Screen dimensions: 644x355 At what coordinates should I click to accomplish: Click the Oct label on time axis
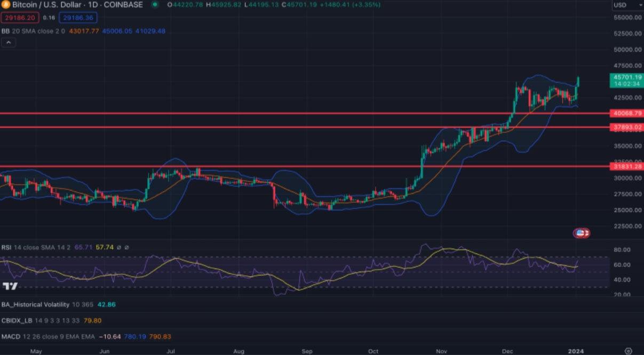point(373,351)
